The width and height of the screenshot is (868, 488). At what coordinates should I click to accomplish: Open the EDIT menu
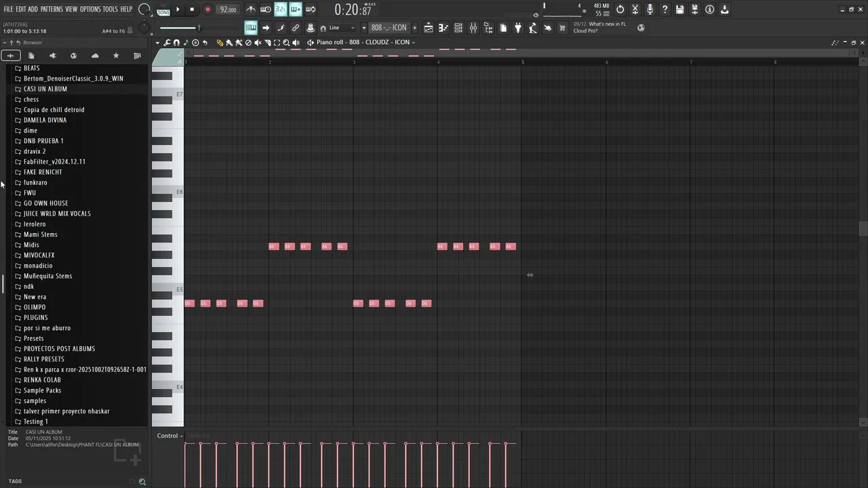coord(20,9)
